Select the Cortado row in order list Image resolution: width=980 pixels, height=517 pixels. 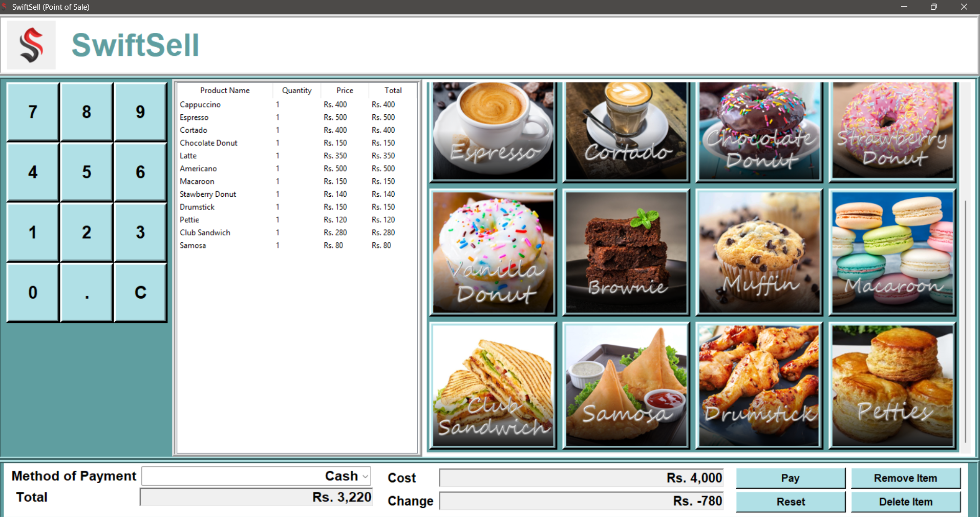297,130
